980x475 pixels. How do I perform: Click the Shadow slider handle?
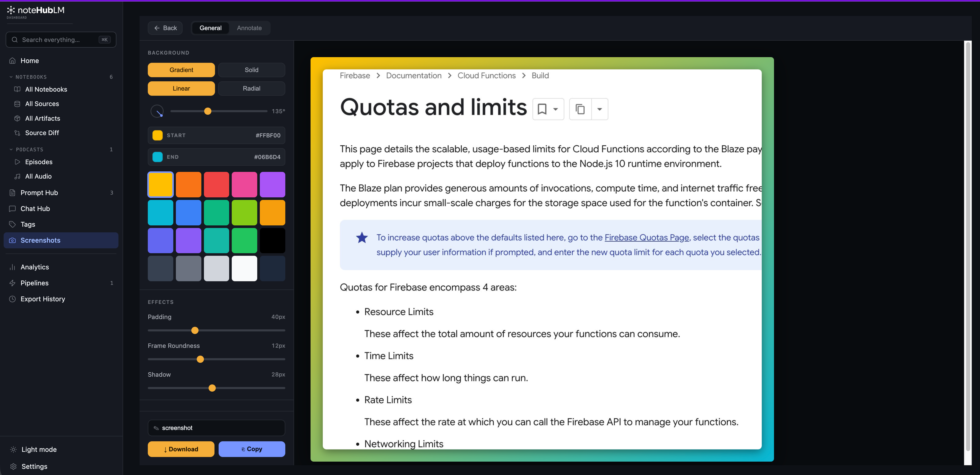[212, 388]
